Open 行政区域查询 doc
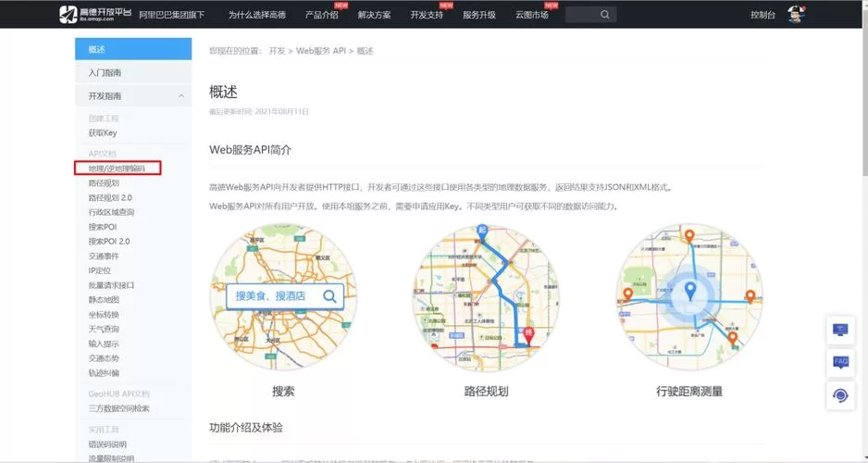This screenshot has width=868, height=463. pyautogui.click(x=111, y=212)
